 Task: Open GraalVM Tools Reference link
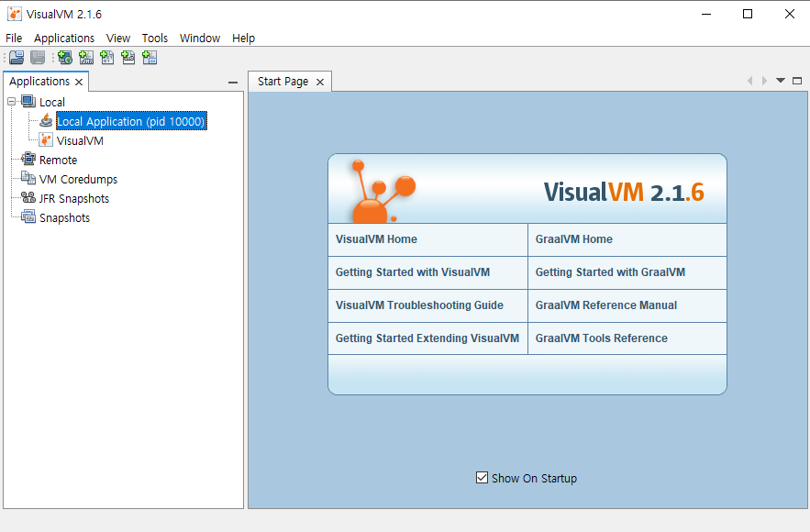(601, 338)
